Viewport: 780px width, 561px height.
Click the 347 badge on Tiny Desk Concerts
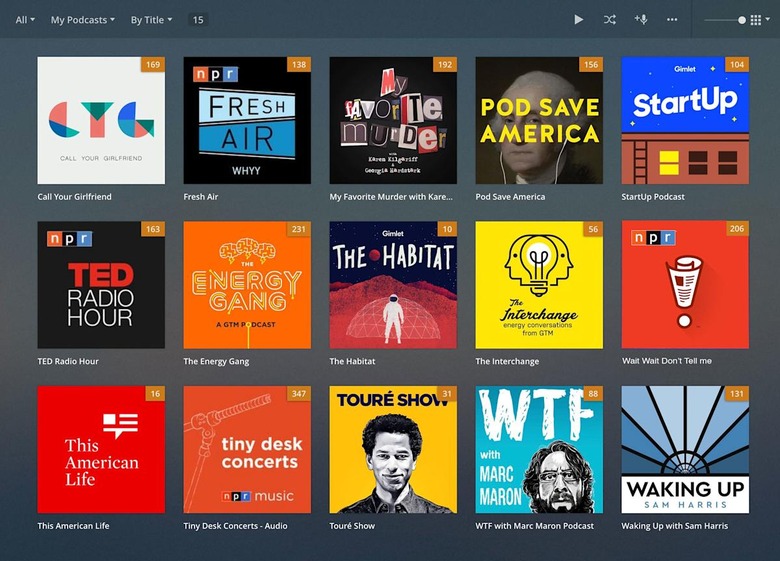coord(298,394)
